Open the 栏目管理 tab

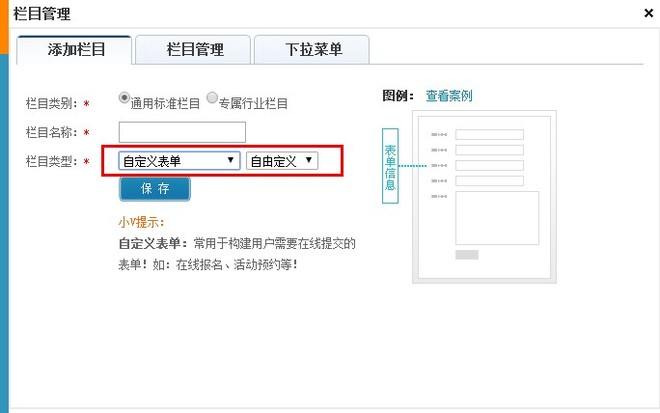(194, 49)
